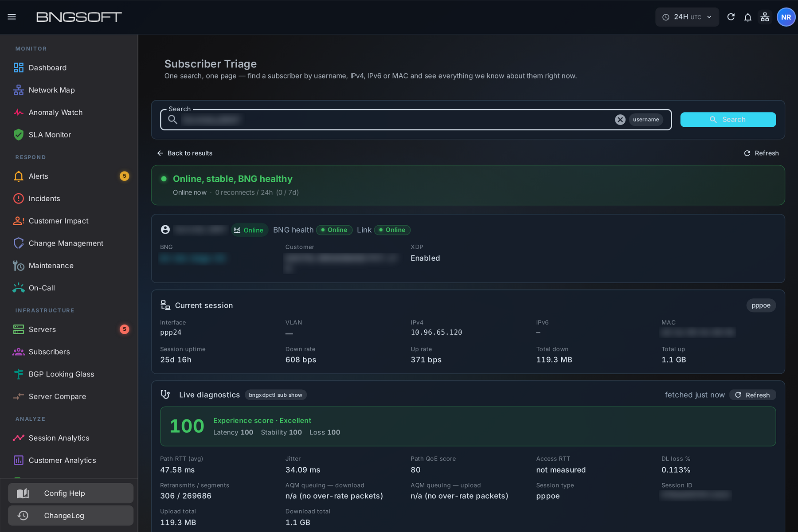798x532 pixels.
Task: Open the 24H UTC time range dropdown
Action: (x=687, y=17)
